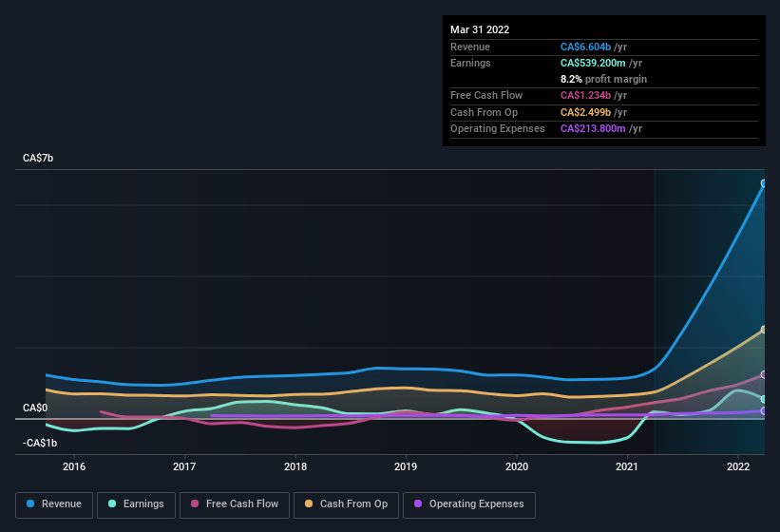The image size is (780, 532).
Task: Click the Revenue endpoint marker on chart
Action: click(764, 183)
